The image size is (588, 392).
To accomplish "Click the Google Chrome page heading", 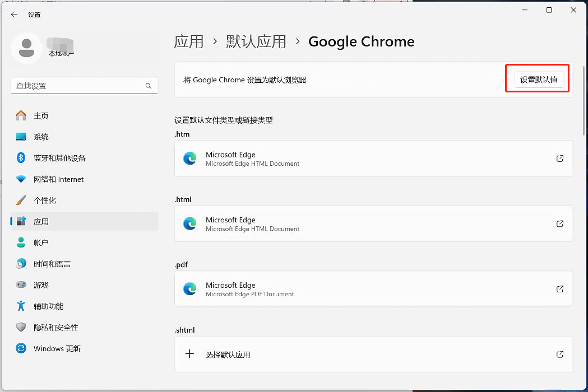I will [x=361, y=41].
